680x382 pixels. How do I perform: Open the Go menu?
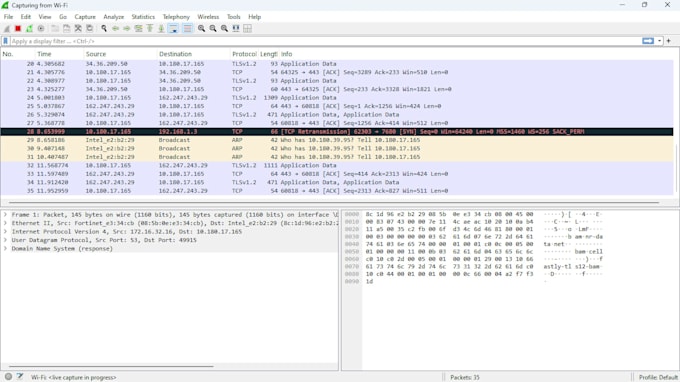coord(63,17)
